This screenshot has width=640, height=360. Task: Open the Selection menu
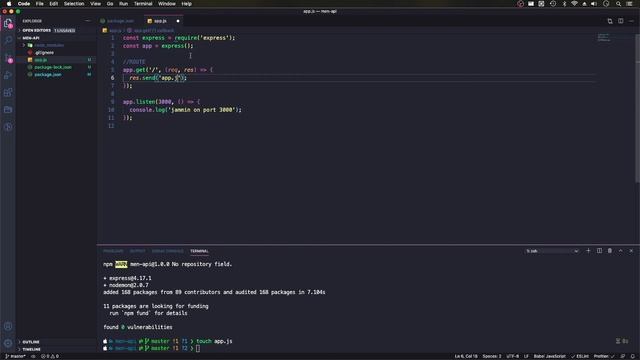coord(74,4)
